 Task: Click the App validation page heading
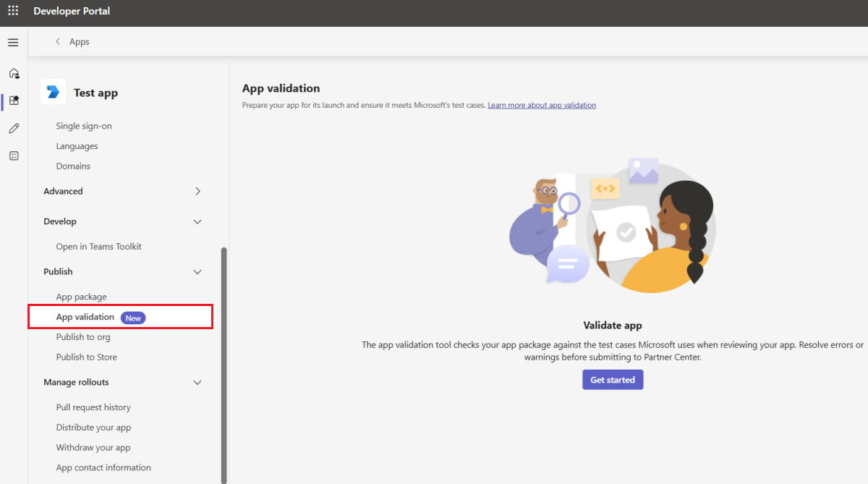(281, 88)
